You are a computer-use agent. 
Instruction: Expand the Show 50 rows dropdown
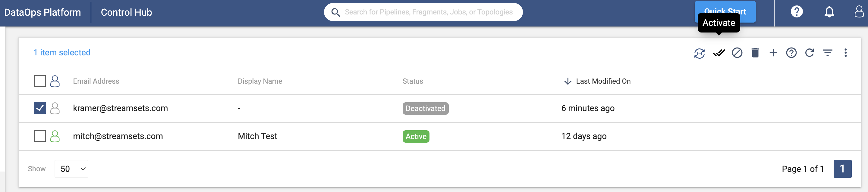coord(71,169)
